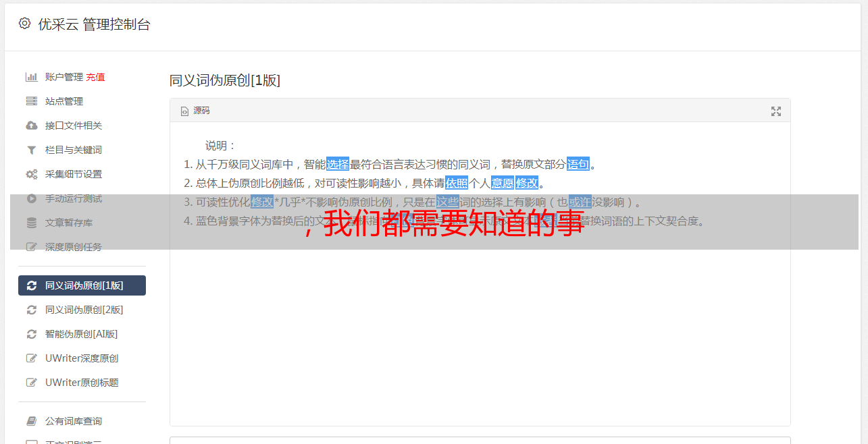Toggle the 源码 source code view
This screenshot has height=444, width=868.
tap(195, 111)
